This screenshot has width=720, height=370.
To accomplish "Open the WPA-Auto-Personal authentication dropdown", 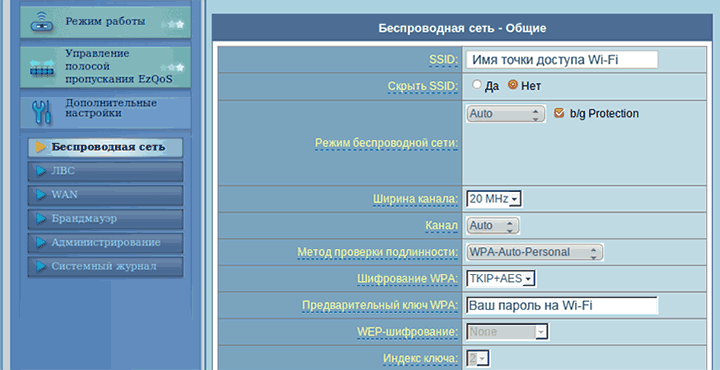I will coord(534,252).
